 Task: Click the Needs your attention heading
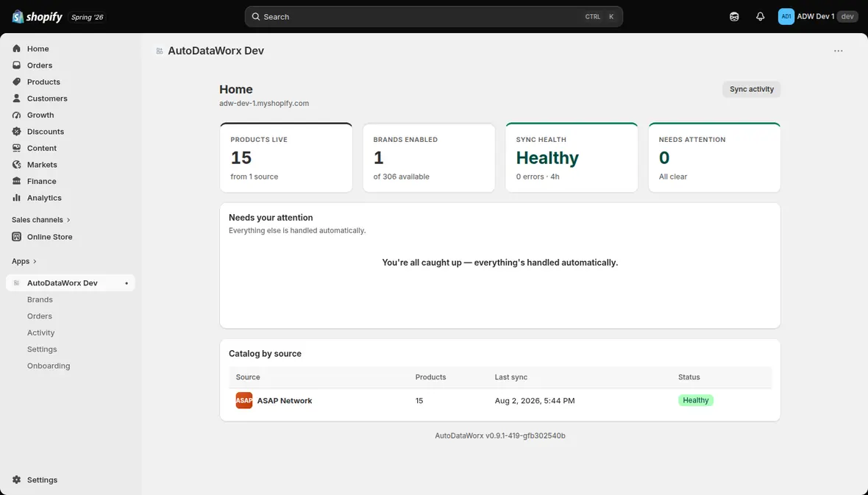coord(271,218)
